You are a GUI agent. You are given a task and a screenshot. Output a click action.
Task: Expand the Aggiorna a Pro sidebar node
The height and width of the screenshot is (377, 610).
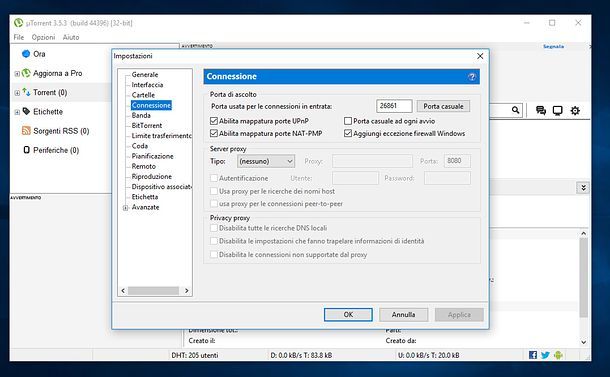17,74
